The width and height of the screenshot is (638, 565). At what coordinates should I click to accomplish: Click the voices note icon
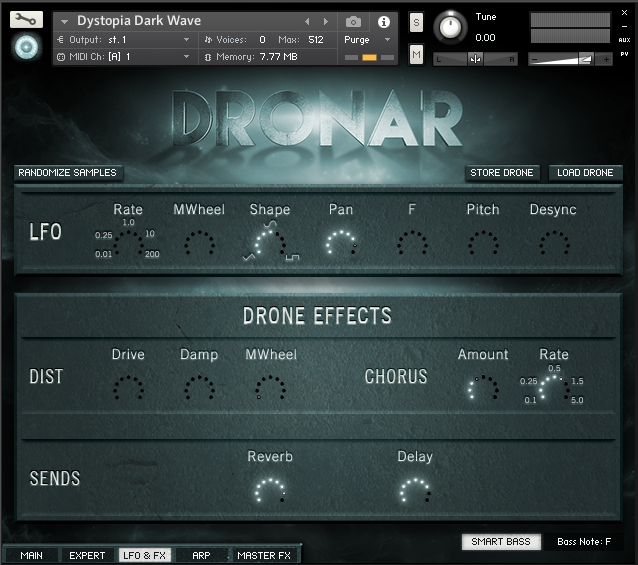pos(208,39)
